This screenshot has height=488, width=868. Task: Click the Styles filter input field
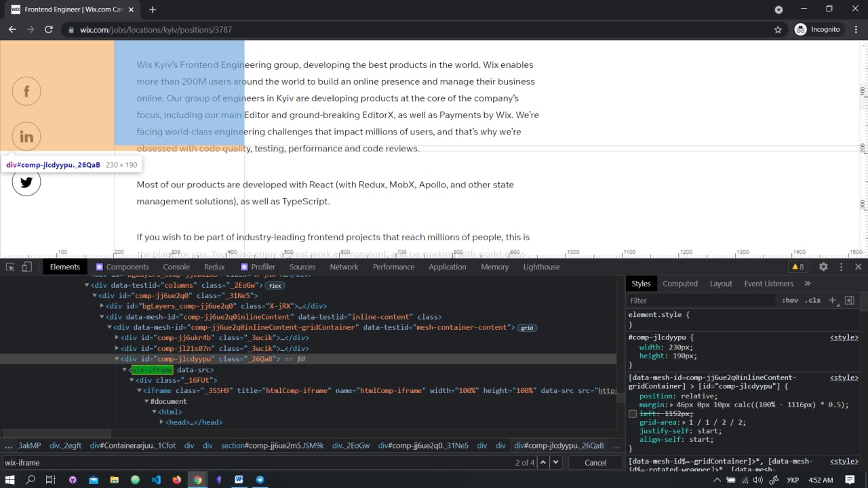tap(702, 300)
